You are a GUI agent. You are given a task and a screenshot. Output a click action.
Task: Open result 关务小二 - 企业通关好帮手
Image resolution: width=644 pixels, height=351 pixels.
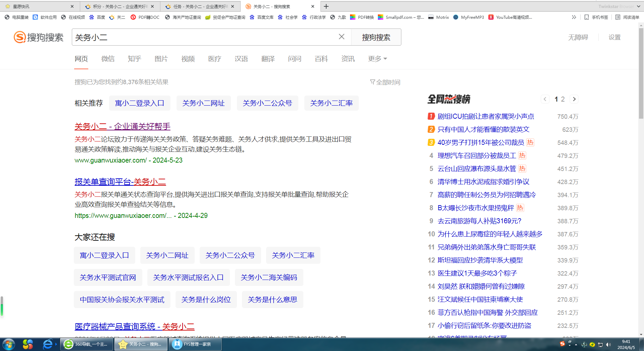(x=122, y=126)
